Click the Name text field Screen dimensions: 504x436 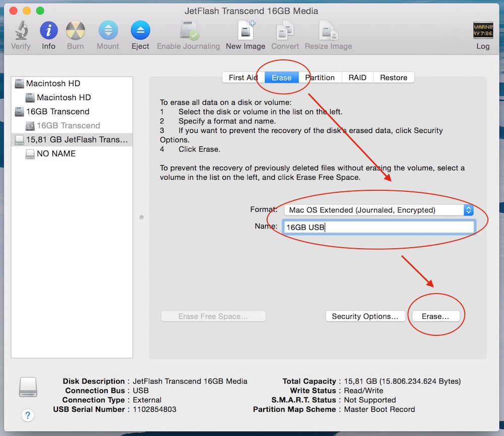(x=379, y=227)
